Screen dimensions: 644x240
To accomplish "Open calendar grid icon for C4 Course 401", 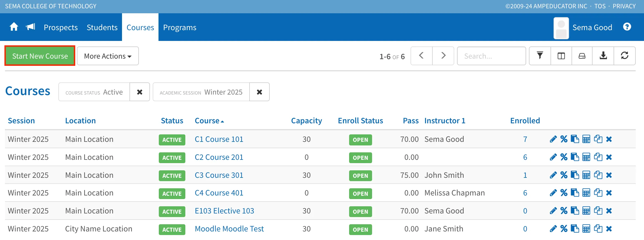I will tap(586, 193).
